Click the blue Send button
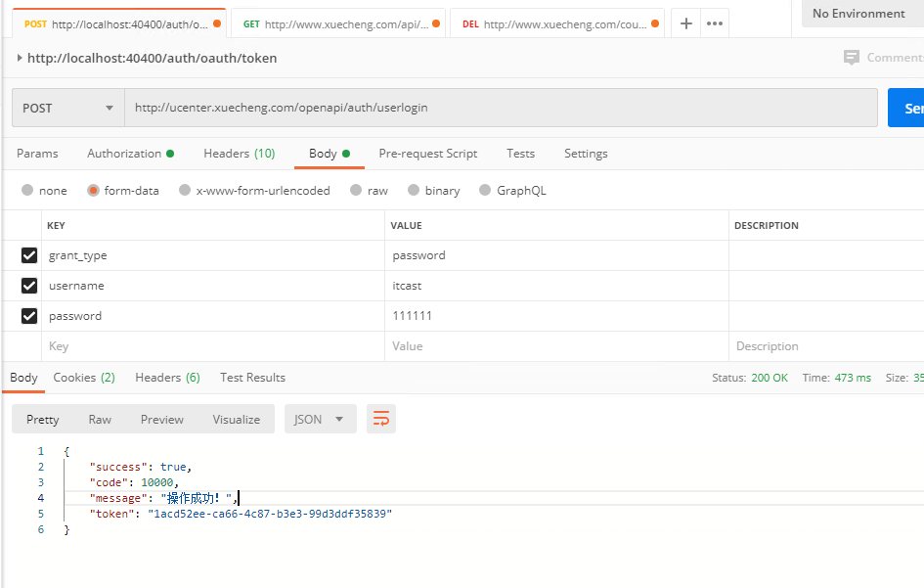 [x=905, y=108]
